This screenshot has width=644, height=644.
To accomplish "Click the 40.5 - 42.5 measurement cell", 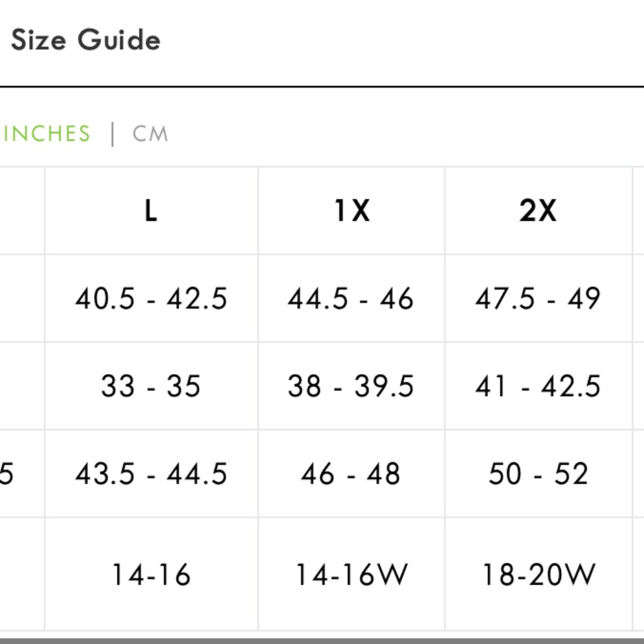I will pos(151,299).
